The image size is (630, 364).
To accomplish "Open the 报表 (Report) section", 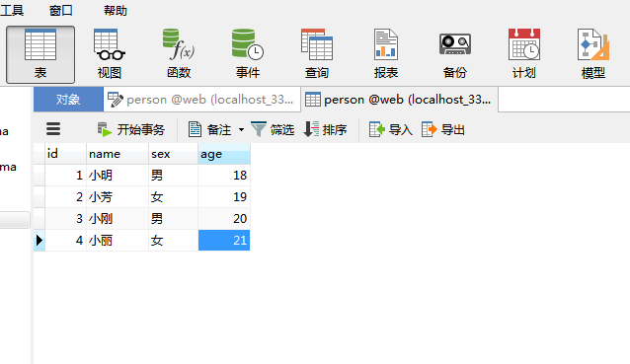I will (x=386, y=54).
